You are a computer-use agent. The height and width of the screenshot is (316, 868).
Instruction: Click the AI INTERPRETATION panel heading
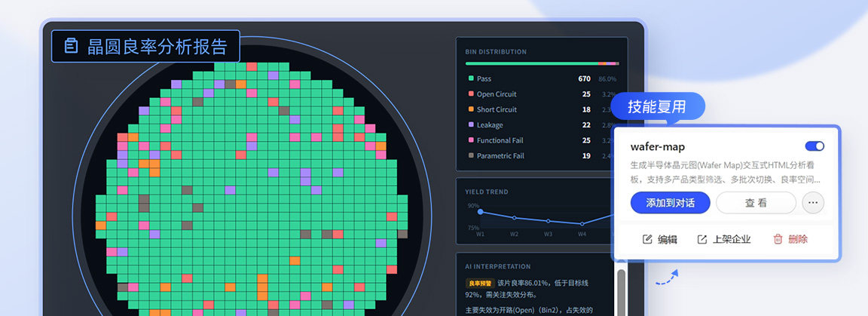click(498, 267)
